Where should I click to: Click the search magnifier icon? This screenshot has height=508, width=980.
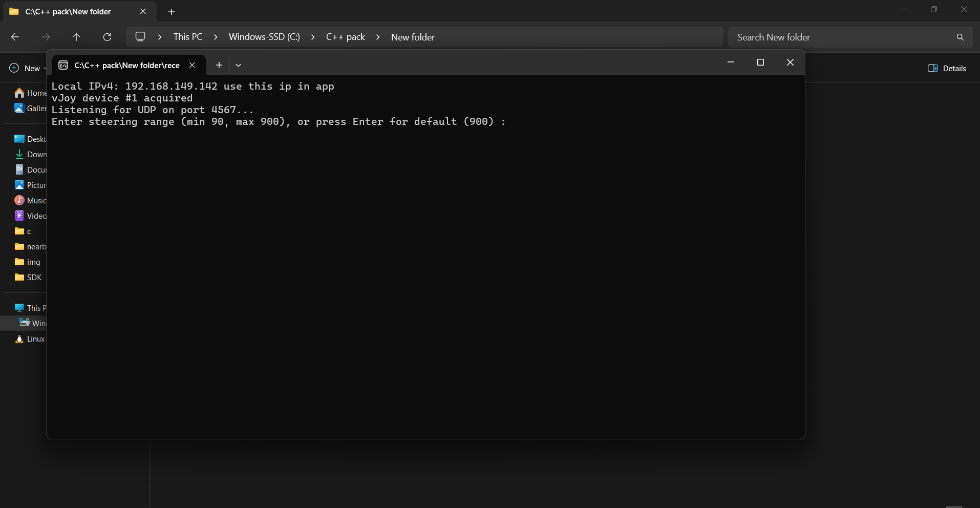click(960, 36)
